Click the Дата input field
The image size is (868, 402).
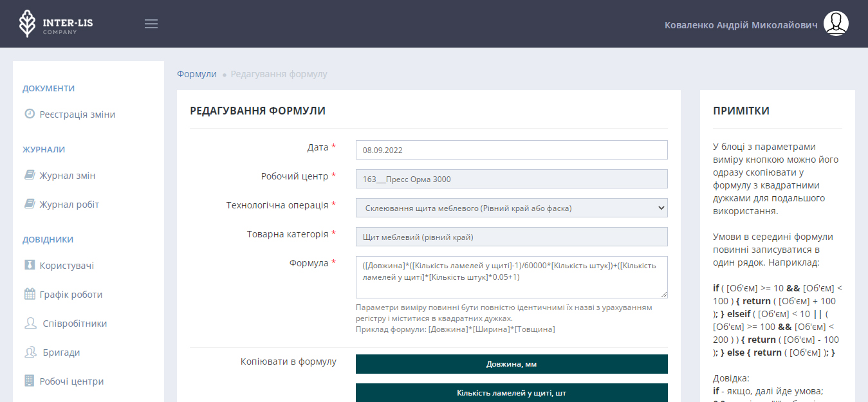click(511, 150)
